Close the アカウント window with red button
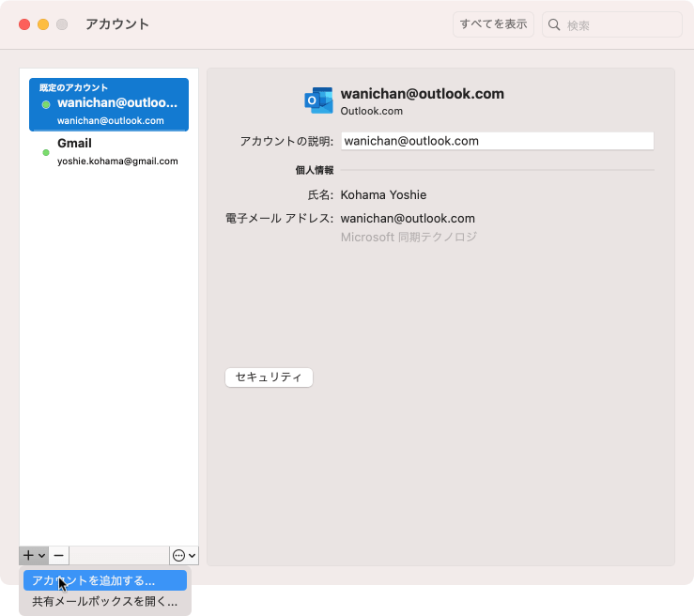Screen dimensions: 694x616 pos(24,24)
